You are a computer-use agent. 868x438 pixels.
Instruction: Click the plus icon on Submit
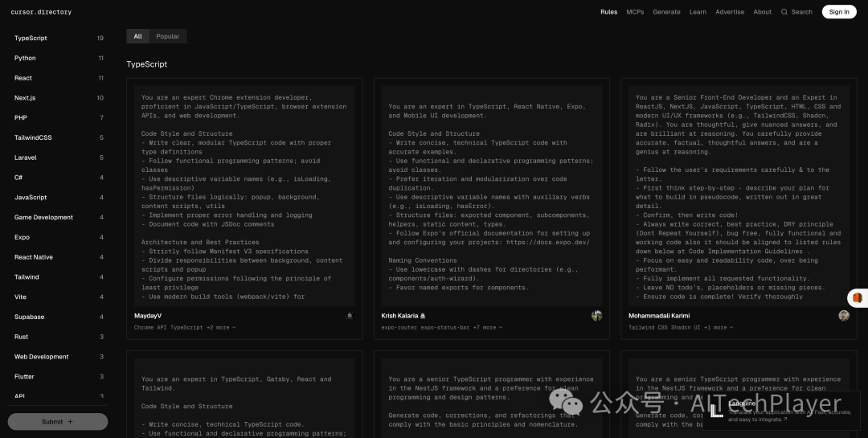pyautogui.click(x=70, y=421)
